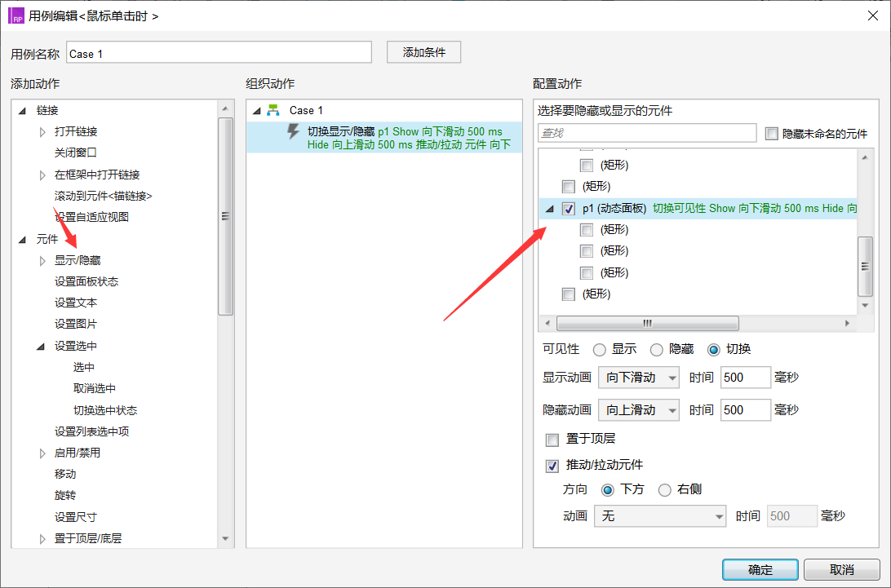Click the 用例名称 input field
Image resolution: width=891 pixels, height=588 pixels.
(219, 53)
